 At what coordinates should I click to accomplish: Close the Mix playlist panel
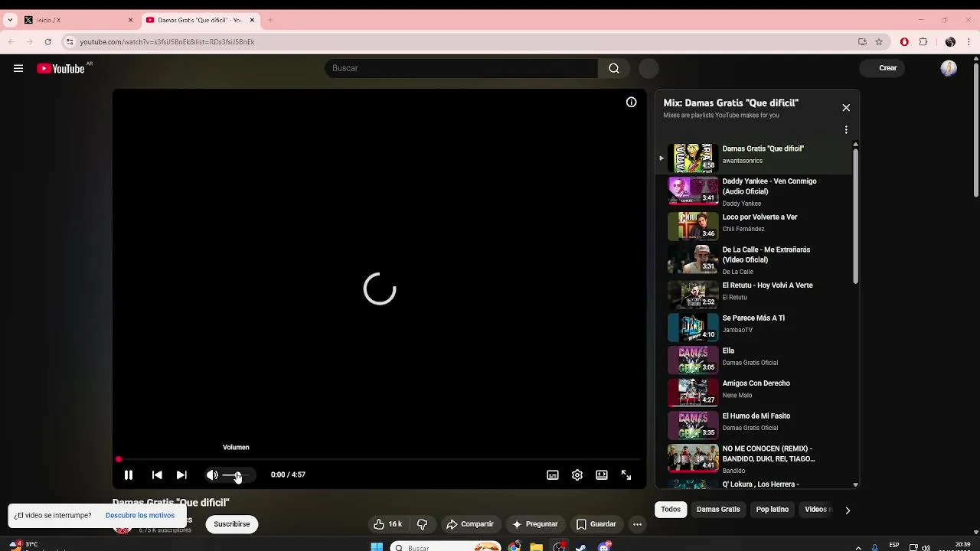click(846, 108)
